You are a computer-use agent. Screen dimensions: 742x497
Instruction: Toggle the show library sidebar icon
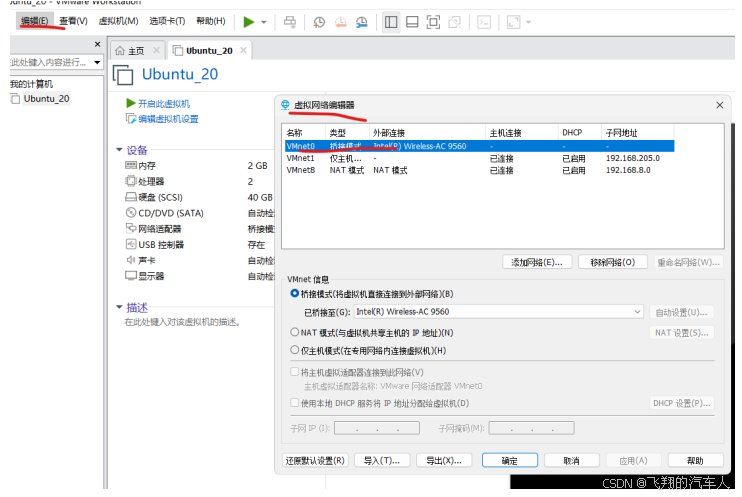tap(391, 22)
